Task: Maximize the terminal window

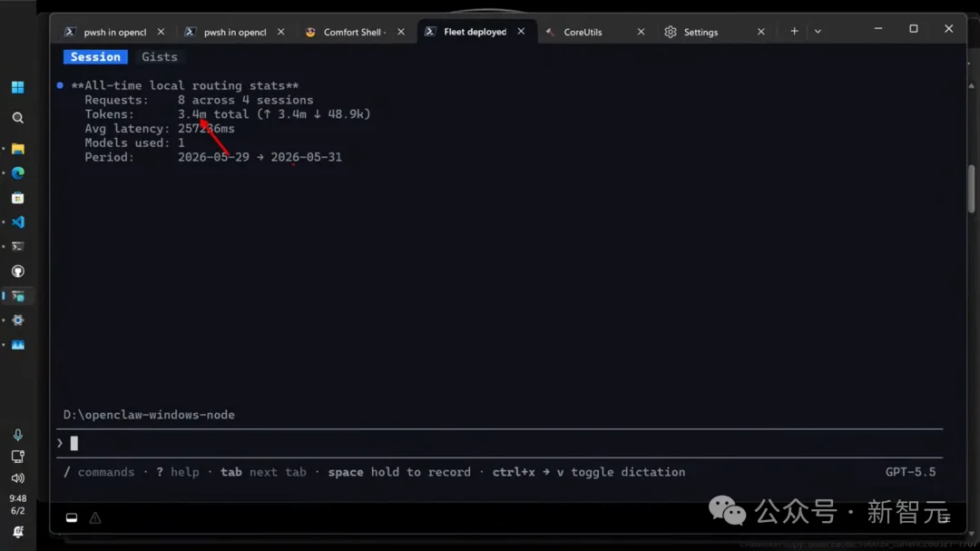Action: pos(913,29)
